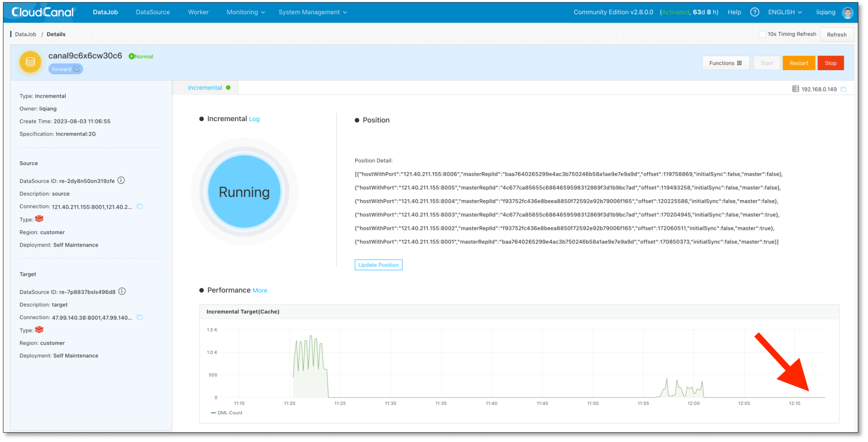The height and width of the screenshot is (442, 868).
Task: Open info tooltip for Source DataSource ID
Action: 121,180
